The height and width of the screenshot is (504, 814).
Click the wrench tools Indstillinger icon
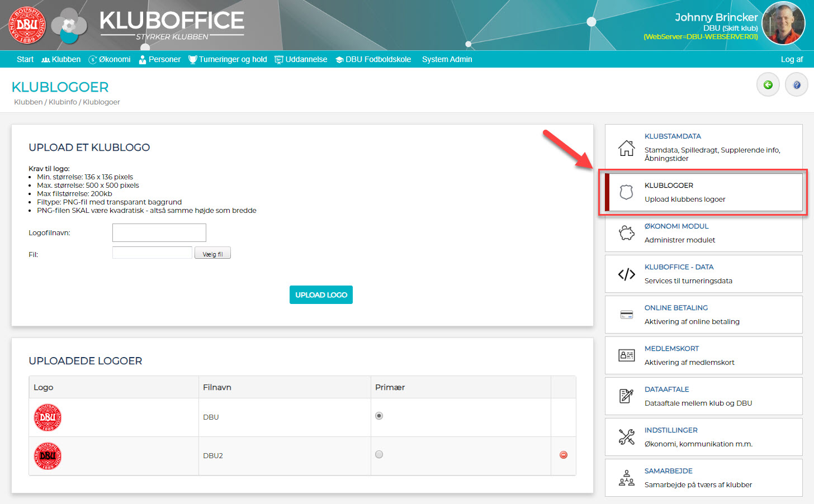(627, 437)
